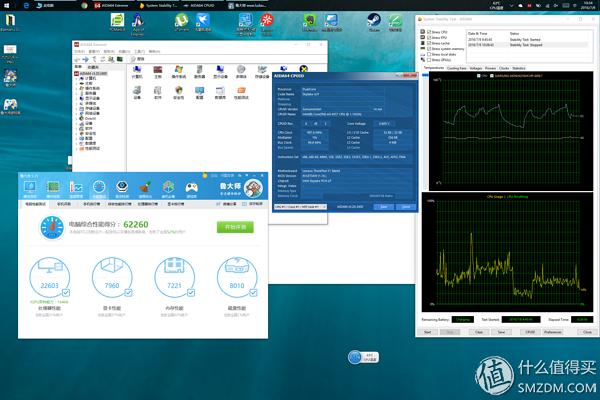Open the Evernote elephant desktop shortcut

(x=310, y=23)
